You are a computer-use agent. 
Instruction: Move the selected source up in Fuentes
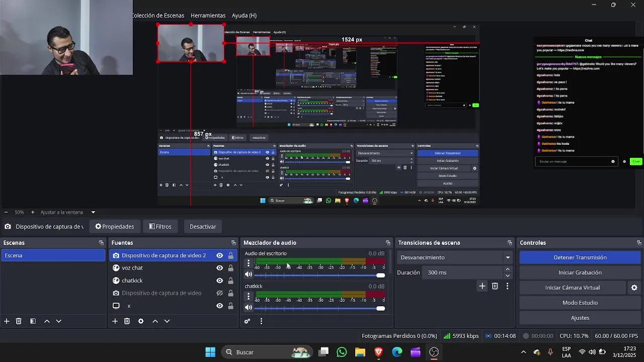(155, 321)
